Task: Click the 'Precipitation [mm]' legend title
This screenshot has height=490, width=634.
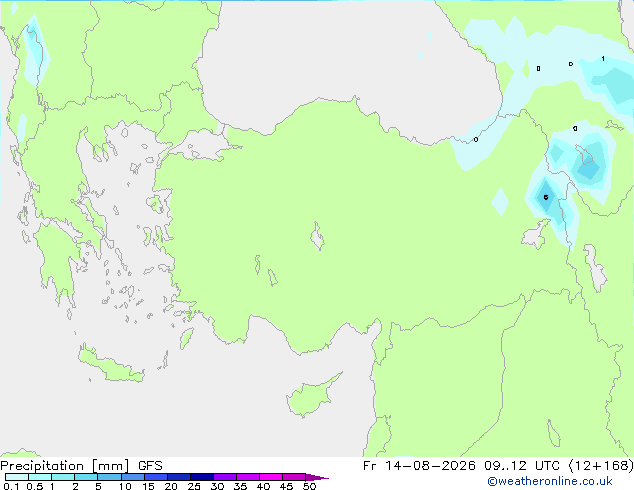Action: tap(65, 466)
